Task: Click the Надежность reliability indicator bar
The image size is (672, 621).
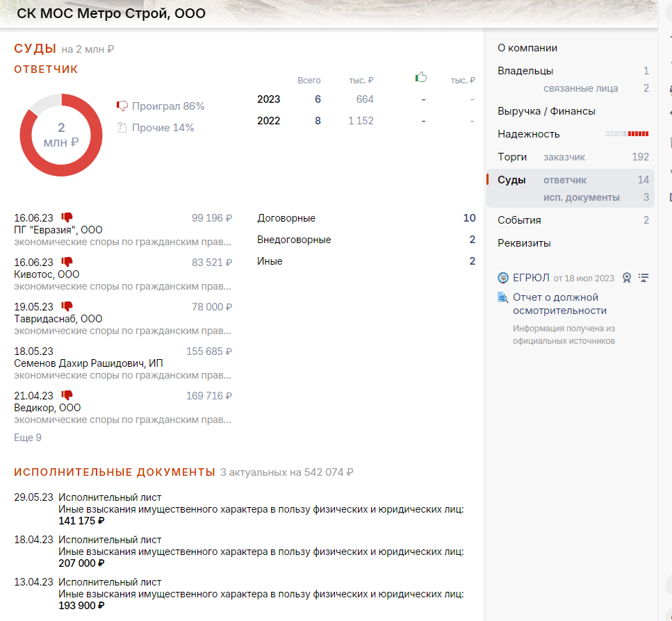Action: coord(627,134)
